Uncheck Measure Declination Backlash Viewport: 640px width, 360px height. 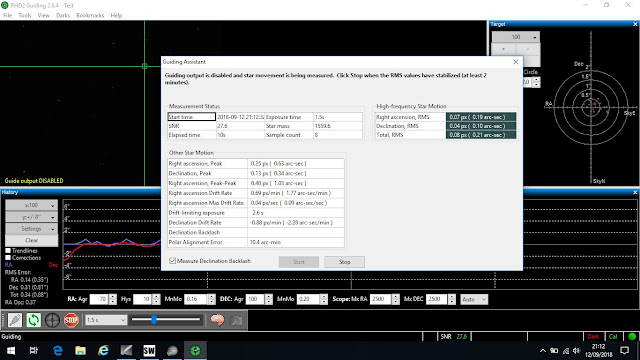tap(173, 261)
